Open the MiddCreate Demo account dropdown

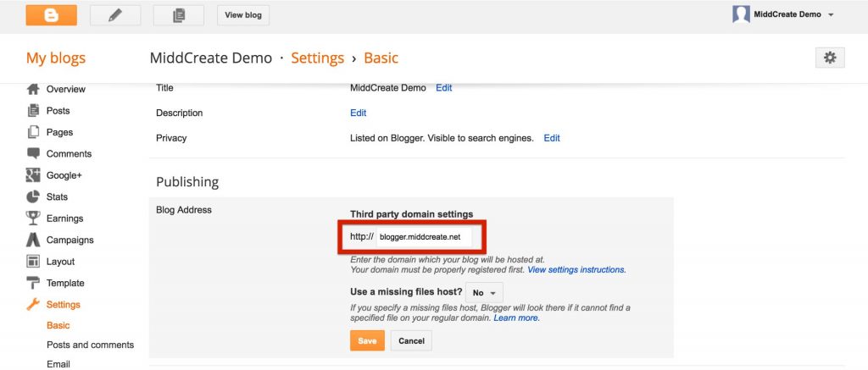793,14
